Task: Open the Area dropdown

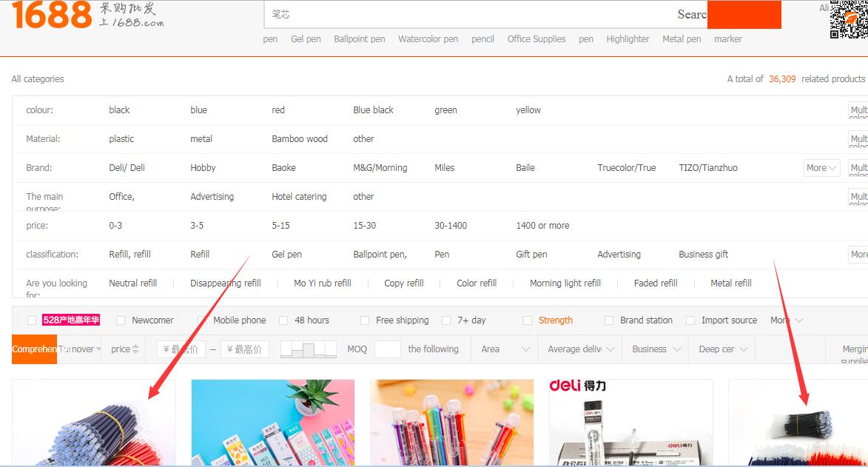Action: (x=505, y=349)
